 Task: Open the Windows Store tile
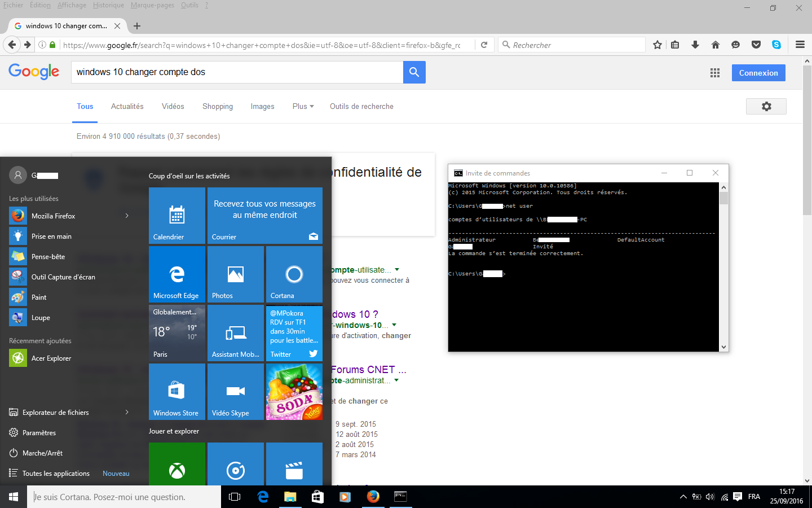tap(177, 392)
